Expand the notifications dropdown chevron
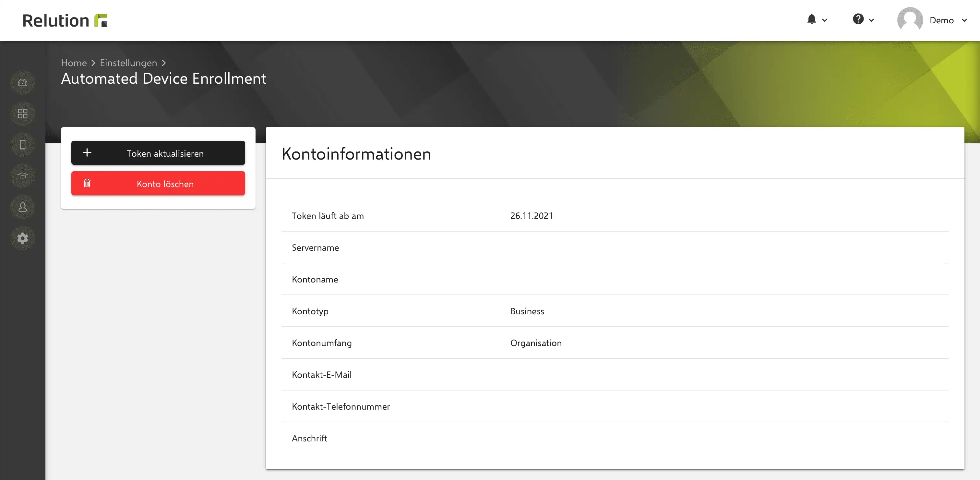Image resolution: width=980 pixels, height=480 pixels. [825, 20]
